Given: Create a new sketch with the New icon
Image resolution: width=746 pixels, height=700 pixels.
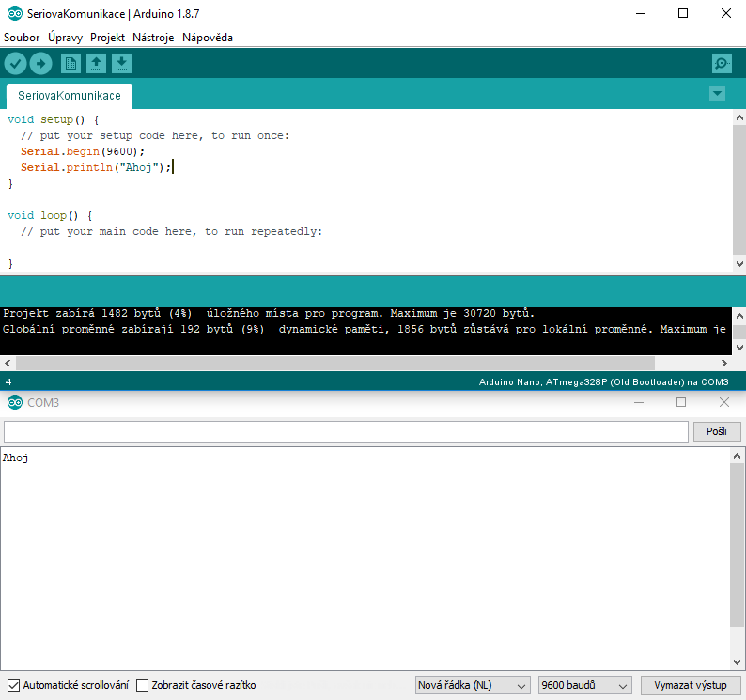Looking at the screenshot, I should coord(70,63).
